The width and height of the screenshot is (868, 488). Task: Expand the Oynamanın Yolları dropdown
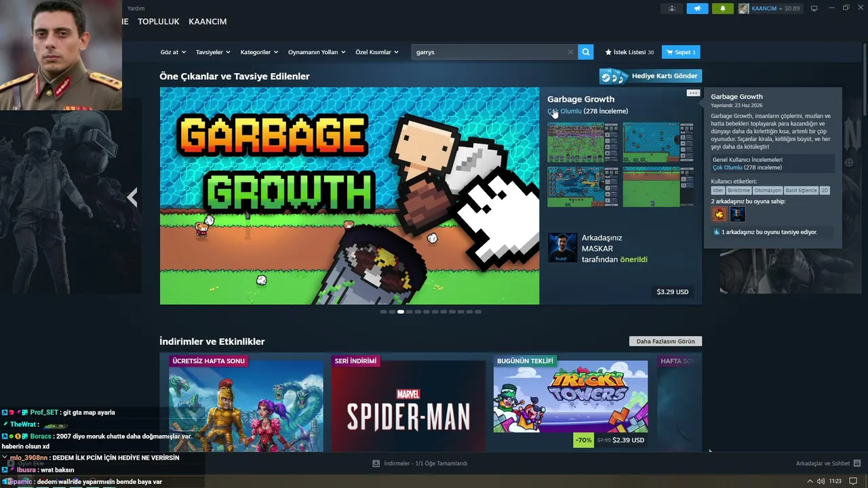(x=317, y=52)
